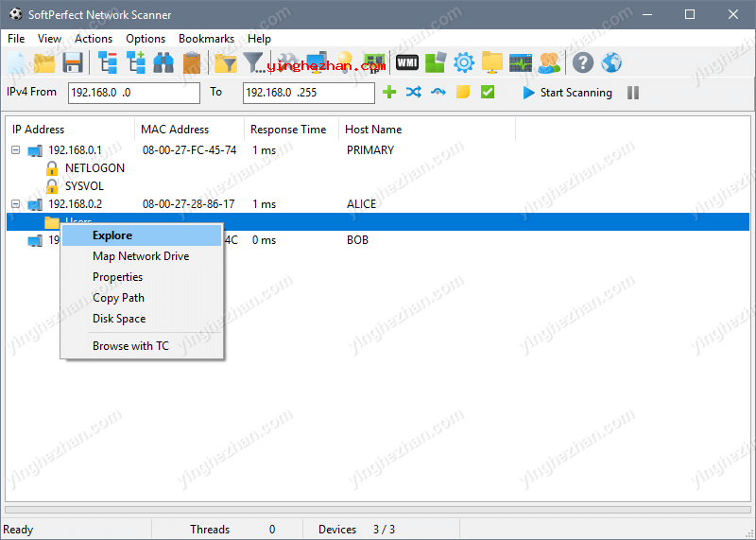Open the WMI query tool icon

point(407,62)
